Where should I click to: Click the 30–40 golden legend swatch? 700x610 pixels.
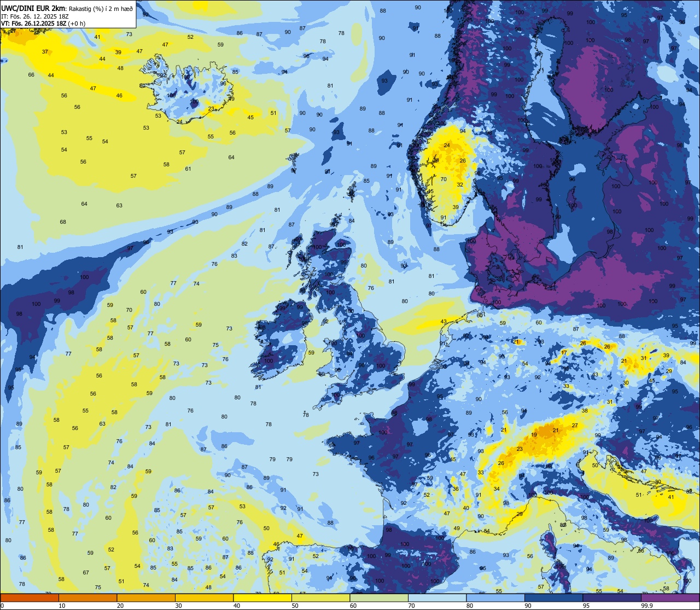click(204, 597)
